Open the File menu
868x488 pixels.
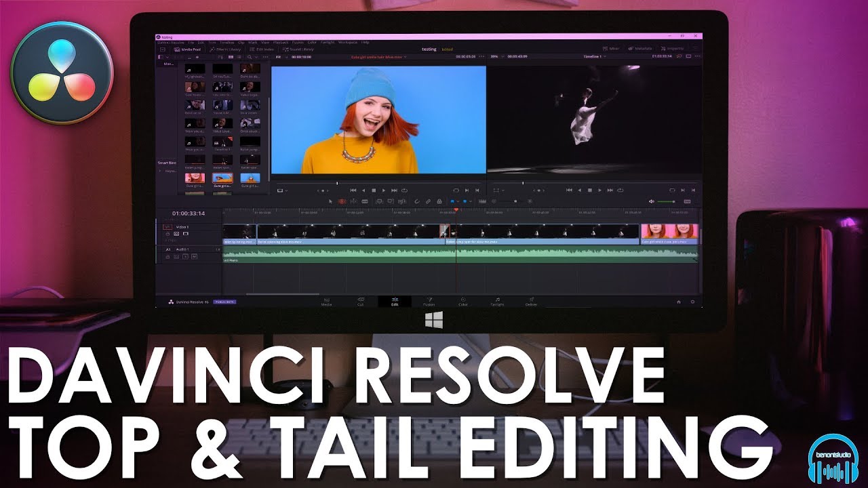(x=191, y=42)
